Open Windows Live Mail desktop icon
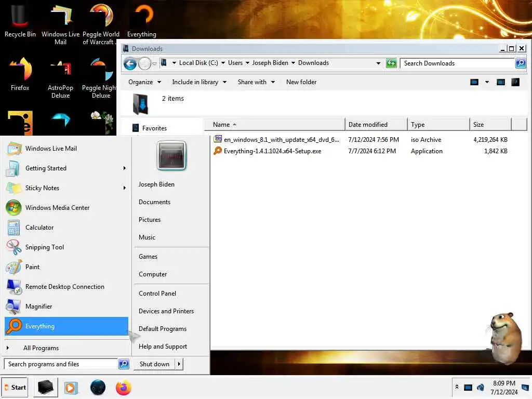Image resolution: width=532 pixels, height=399 pixels. point(60,24)
